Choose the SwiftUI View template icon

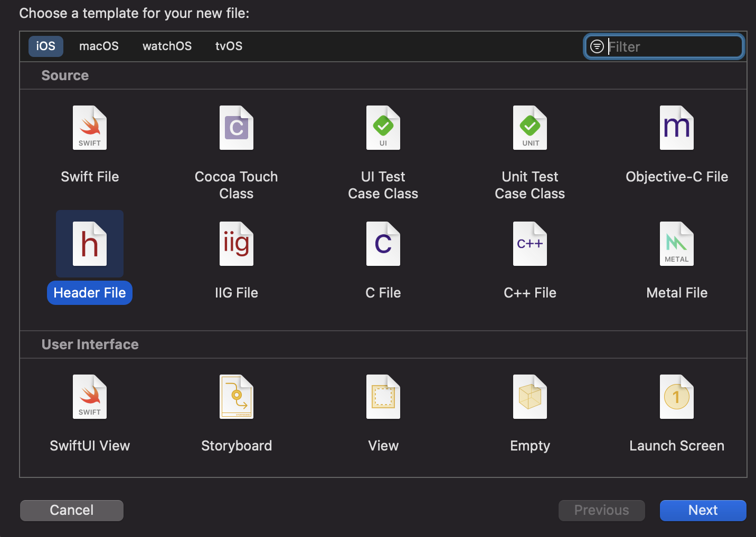click(x=90, y=397)
